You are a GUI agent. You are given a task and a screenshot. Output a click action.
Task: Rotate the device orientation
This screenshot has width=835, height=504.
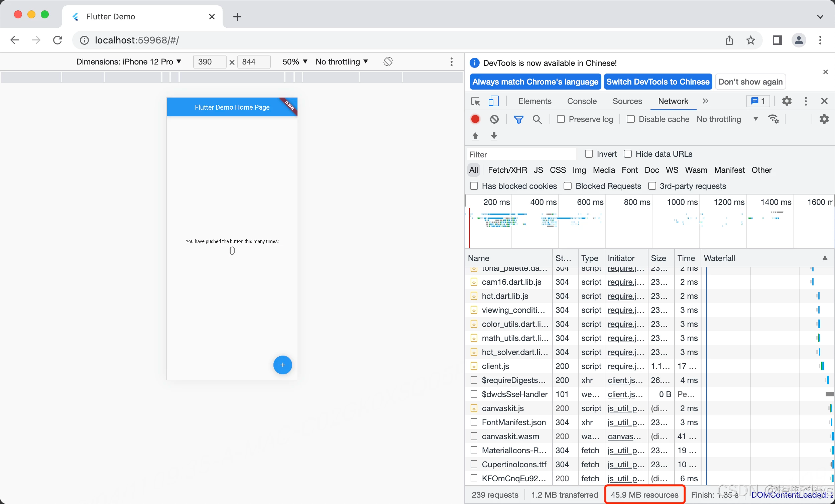coord(388,62)
